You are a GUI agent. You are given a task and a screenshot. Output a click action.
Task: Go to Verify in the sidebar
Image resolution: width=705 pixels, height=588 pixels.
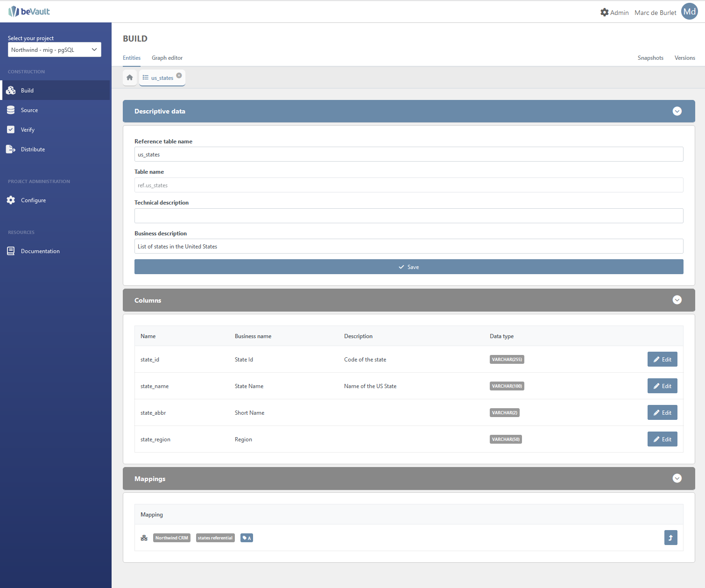click(x=28, y=130)
